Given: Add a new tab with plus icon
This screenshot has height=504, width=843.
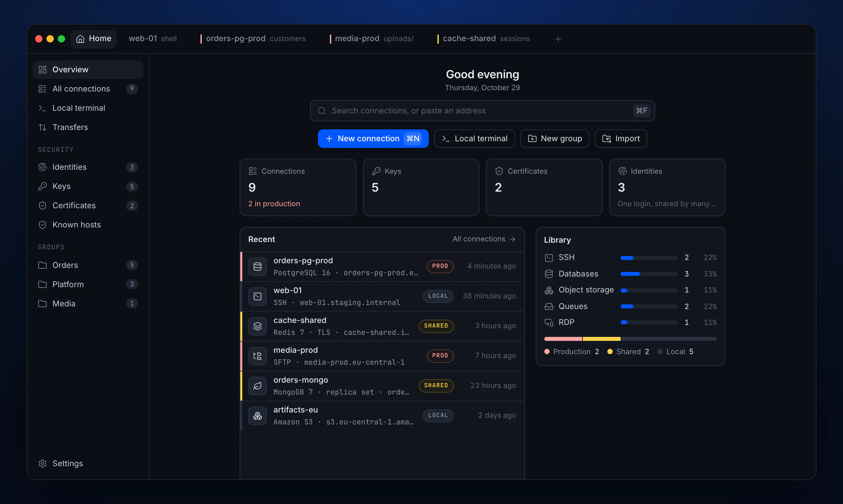Looking at the screenshot, I should coord(558,39).
